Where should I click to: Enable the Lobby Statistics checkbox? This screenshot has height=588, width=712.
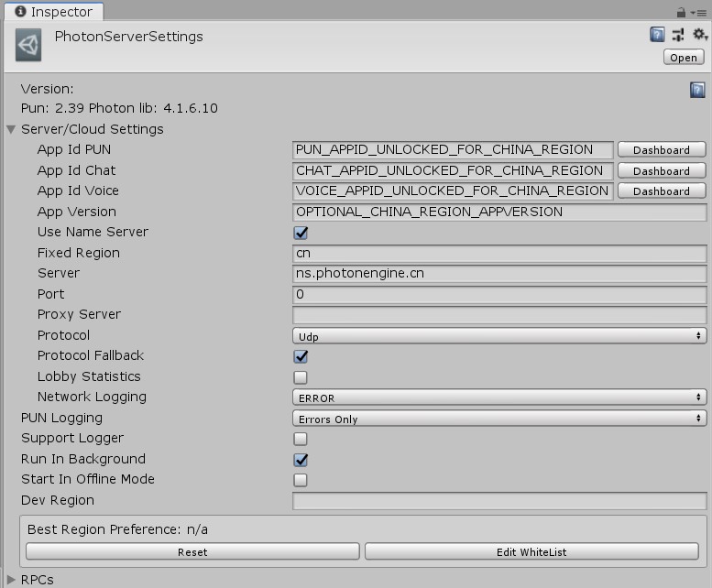click(301, 377)
